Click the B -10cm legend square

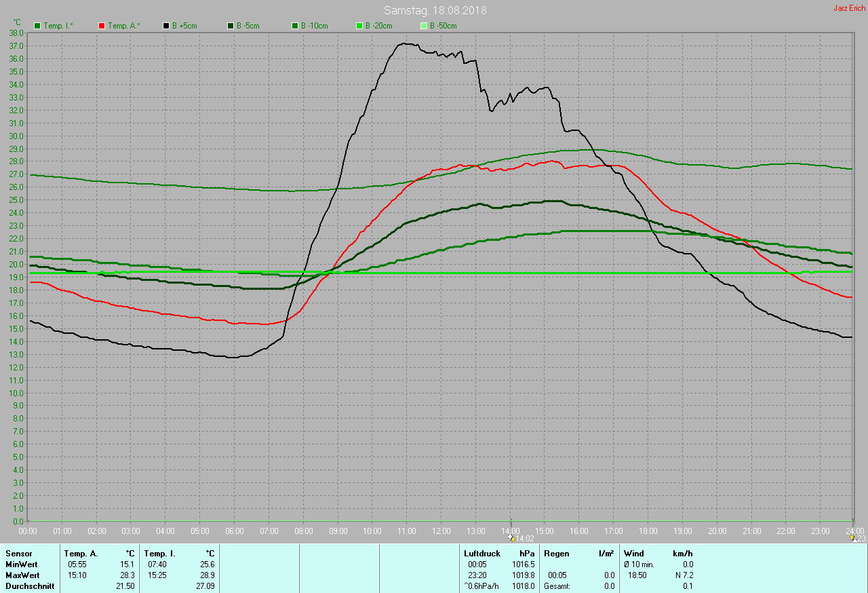tap(295, 26)
